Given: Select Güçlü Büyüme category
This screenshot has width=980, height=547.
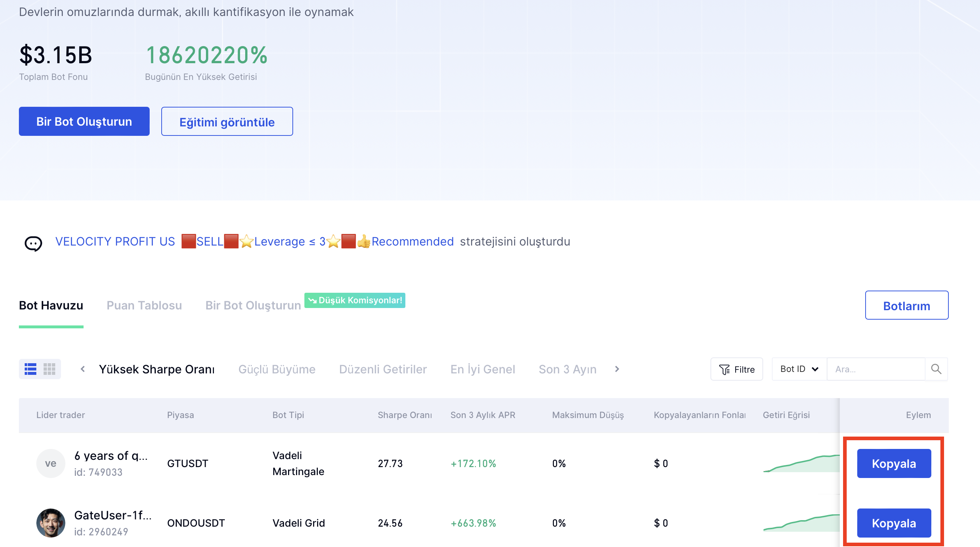Looking at the screenshot, I should coord(276,369).
